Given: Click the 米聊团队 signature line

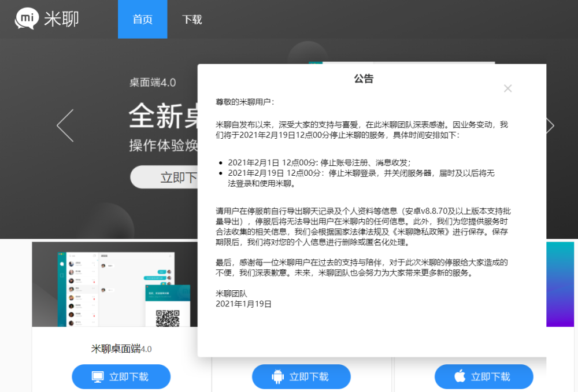Looking at the screenshot, I should pyautogui.click(x=231, y=294).
